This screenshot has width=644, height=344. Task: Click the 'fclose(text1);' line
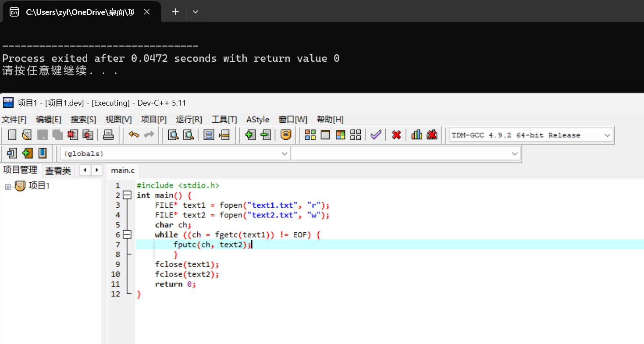(187, 265)
